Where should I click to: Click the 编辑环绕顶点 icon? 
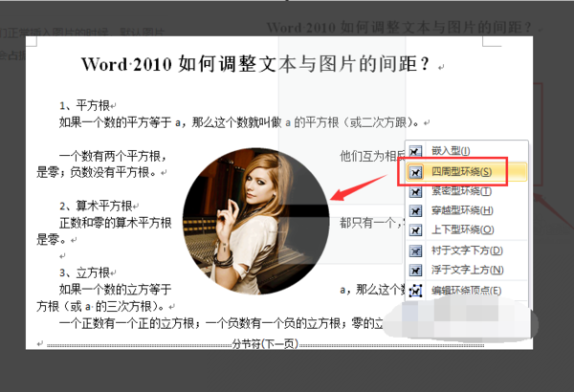415,291
